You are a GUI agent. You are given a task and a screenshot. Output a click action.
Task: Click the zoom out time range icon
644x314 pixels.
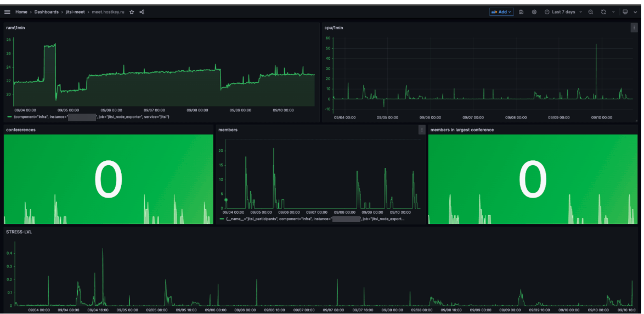[591, 12]
